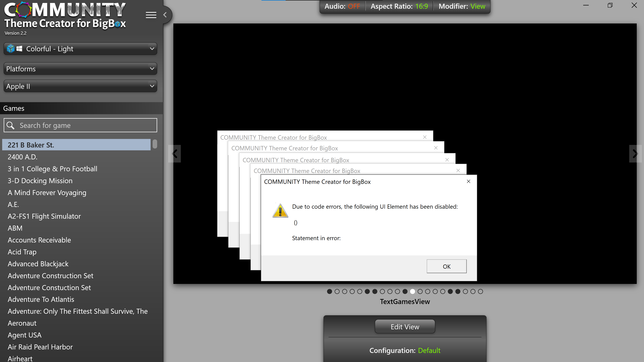Open the Platforms dropdown

pos(80,69)
